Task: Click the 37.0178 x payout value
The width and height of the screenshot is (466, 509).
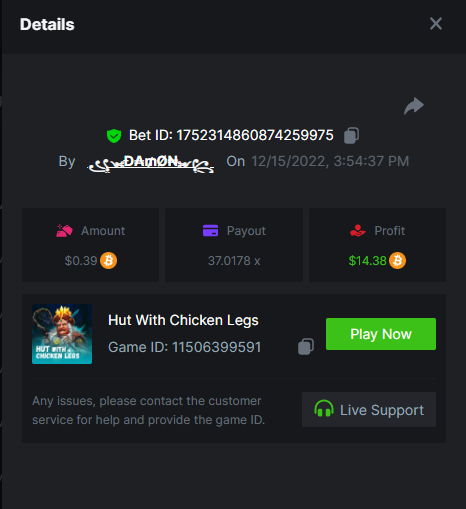Action: pos(234,261)
